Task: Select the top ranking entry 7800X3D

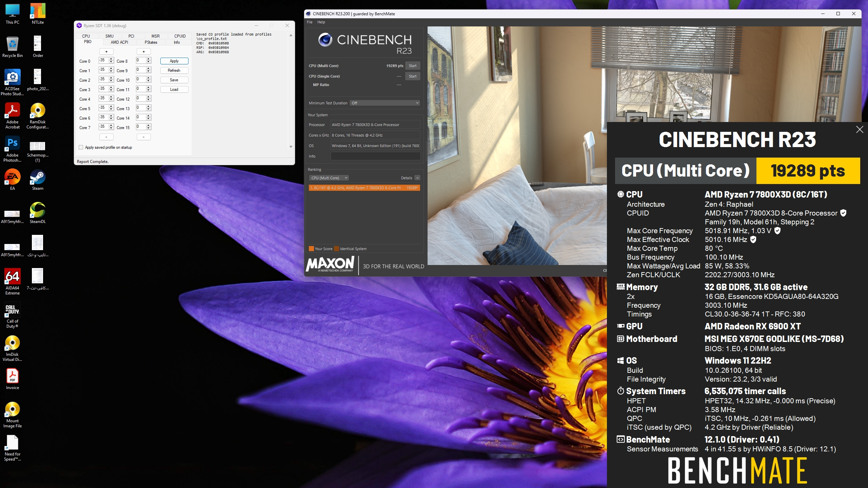Action: pos(364,188)
